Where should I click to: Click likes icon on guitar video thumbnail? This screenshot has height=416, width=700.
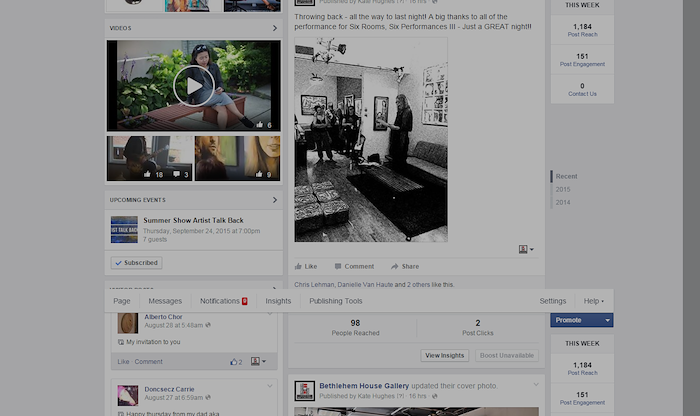(x=147, y=174)
